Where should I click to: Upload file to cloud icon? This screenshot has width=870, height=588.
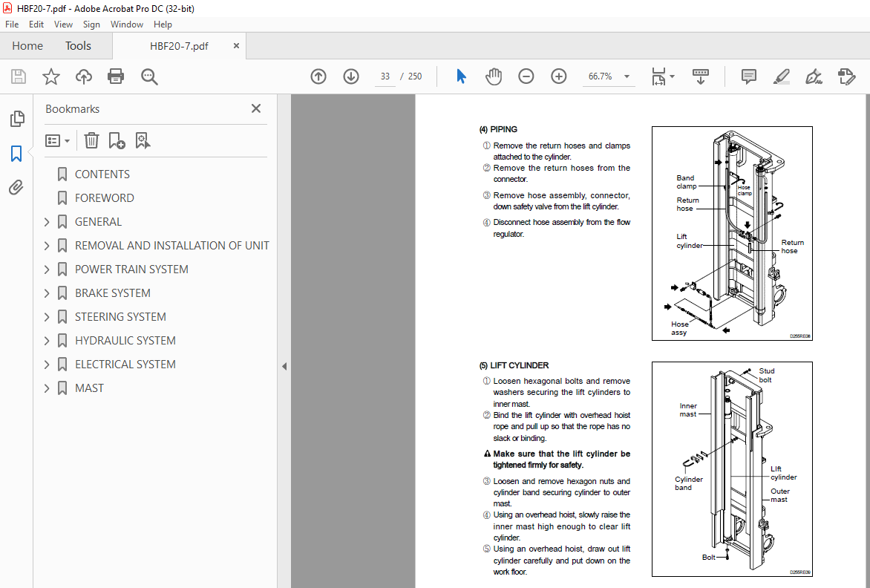84,76
